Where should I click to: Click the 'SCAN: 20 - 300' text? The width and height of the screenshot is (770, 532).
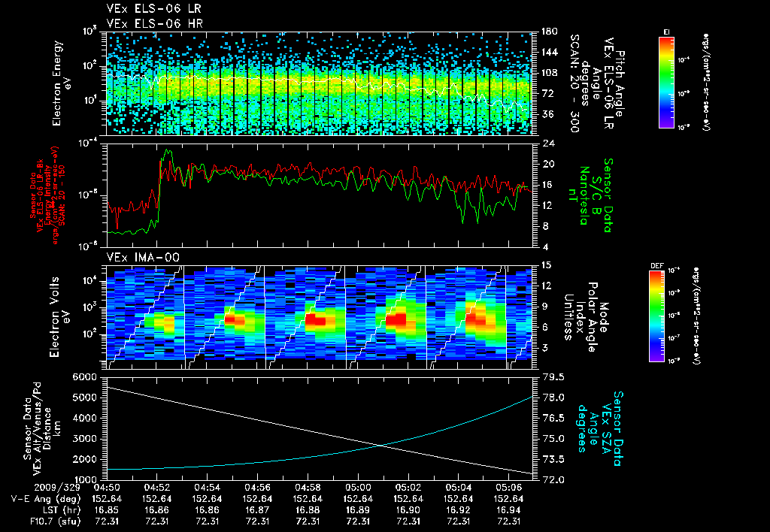point(574,83)
